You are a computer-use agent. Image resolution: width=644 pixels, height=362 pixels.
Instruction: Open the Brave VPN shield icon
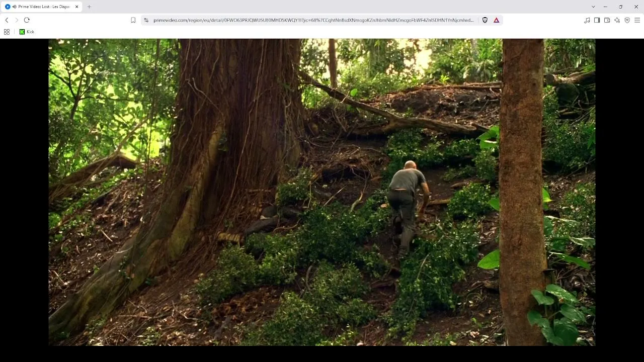627,20
